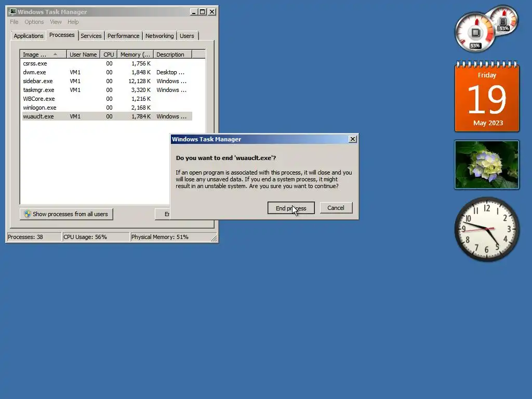
Task: Switch to the Applications tab
Action: click(29, 36)
